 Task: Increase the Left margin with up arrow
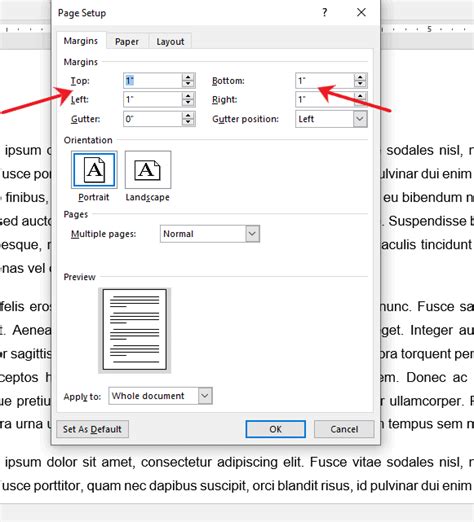click(188, 96)
